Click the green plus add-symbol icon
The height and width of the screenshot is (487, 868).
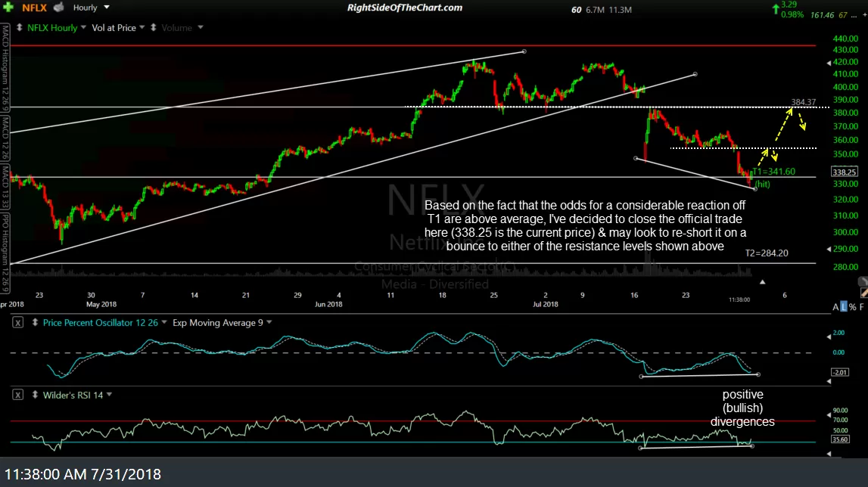point(8,8)
